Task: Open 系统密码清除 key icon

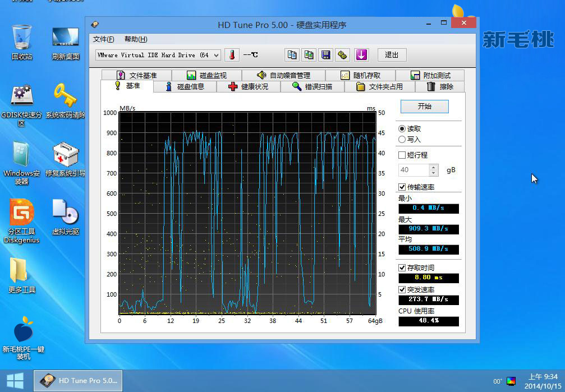Action: tap(65, 101)
